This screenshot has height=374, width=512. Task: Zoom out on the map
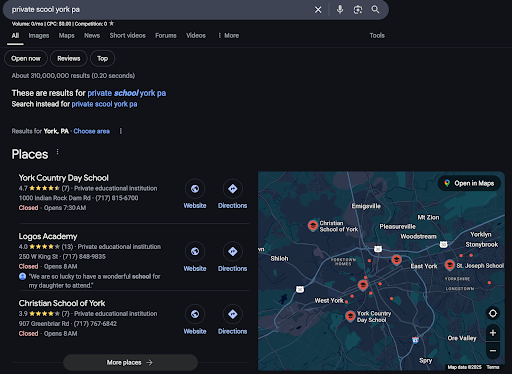tap(493, 350)
